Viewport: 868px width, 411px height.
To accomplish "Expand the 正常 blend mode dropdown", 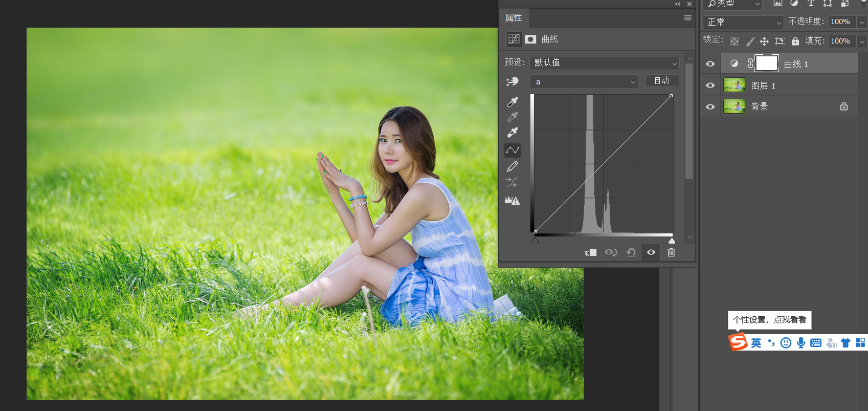I will click(743, 23).
